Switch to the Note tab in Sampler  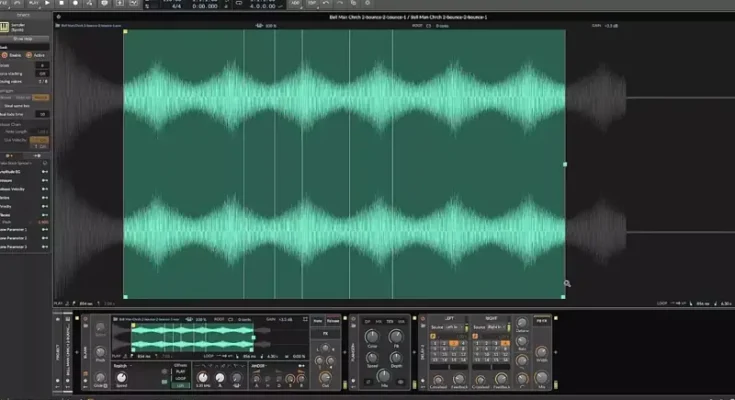click(318, 320)
